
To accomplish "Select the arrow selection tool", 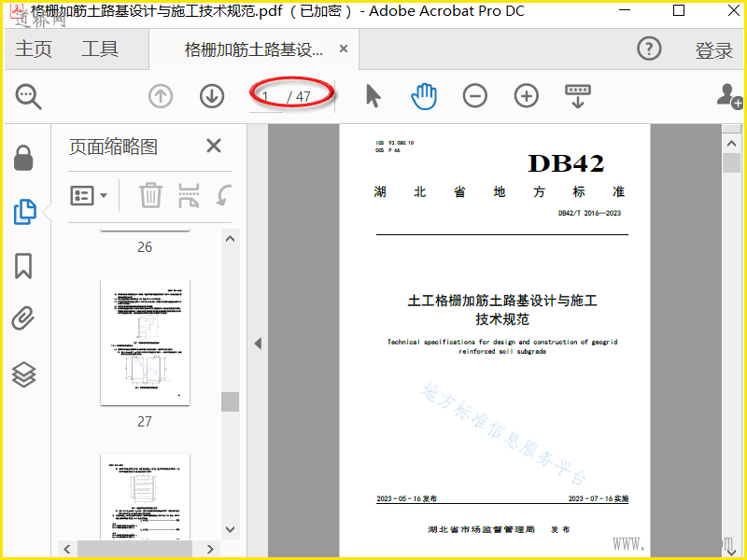I will pos(373,96).
